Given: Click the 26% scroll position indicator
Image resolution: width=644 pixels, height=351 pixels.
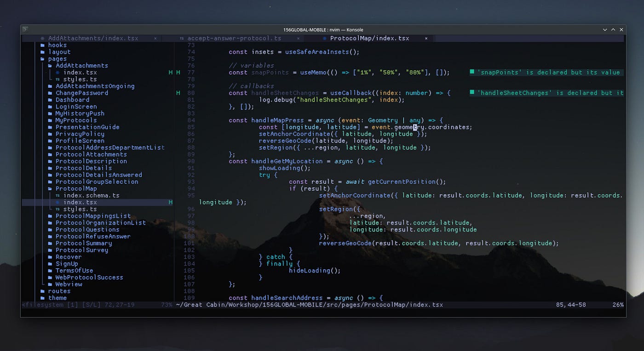Looking at the screenshot, I should pos(619,305).
